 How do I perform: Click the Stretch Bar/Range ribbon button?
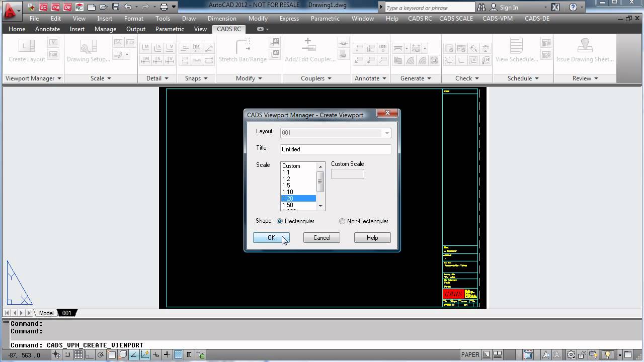pyautogui.click(x=243, y=51)
